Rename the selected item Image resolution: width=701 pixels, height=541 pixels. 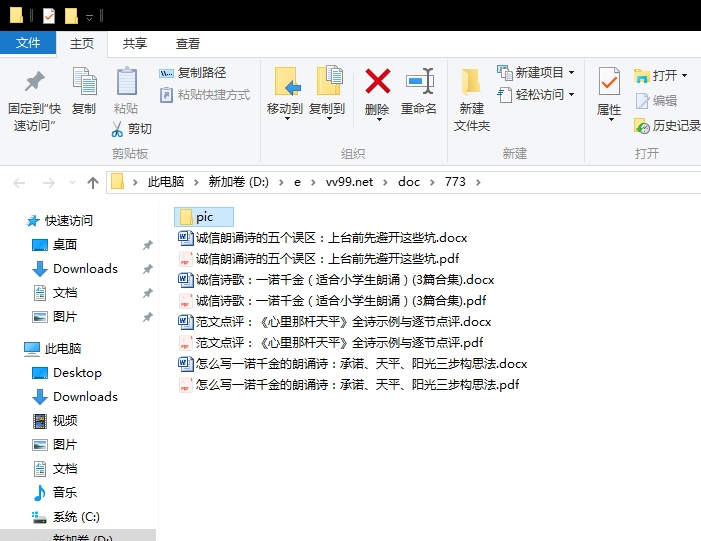point(419,91)
